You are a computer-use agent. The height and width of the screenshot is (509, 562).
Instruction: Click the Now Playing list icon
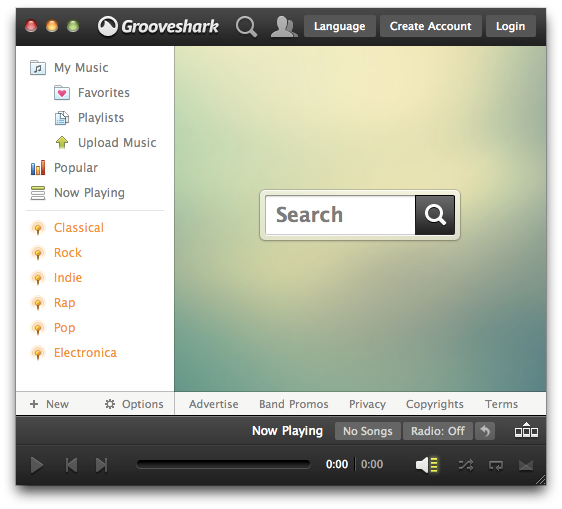38,193
